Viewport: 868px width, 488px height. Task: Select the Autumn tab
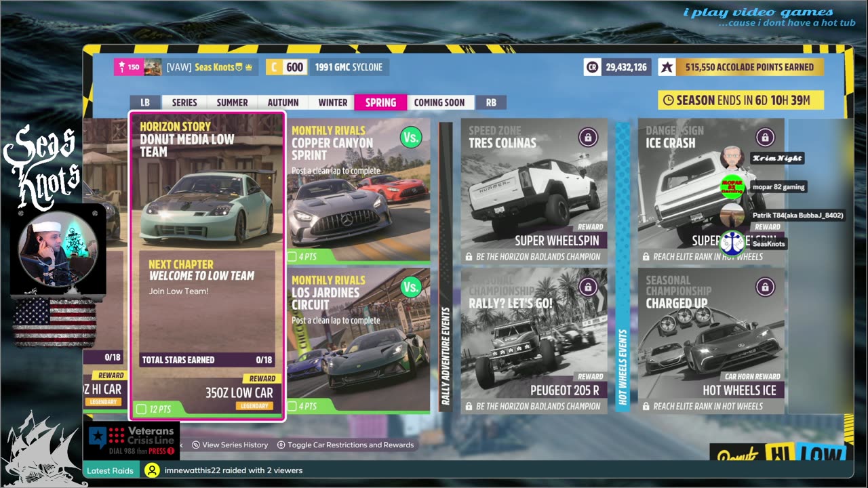coord(283,102)
